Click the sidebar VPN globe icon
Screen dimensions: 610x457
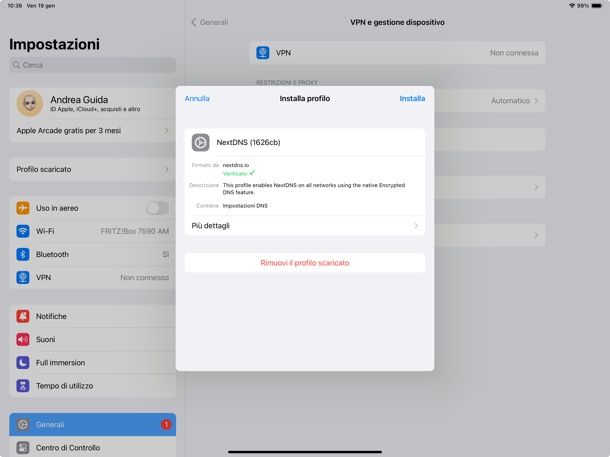coord(23,277)
